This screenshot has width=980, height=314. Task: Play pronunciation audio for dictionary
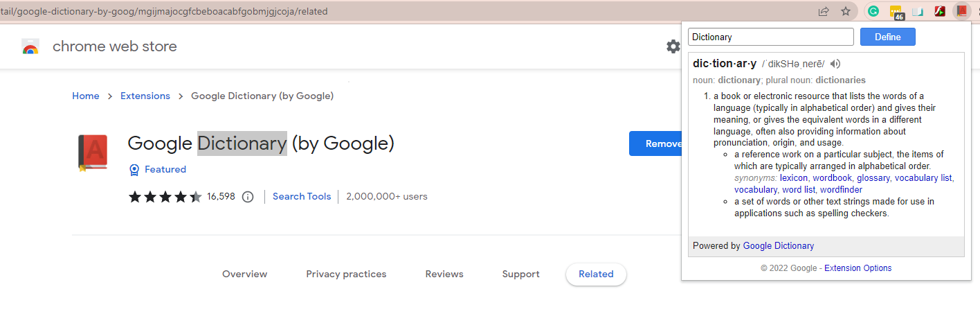click(835, 64)
